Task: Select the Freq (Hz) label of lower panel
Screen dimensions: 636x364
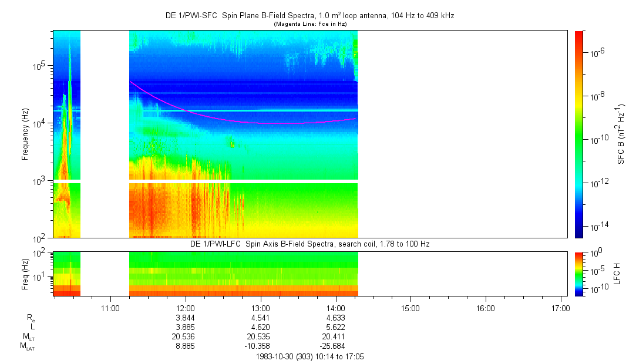Action: (25, 272)
